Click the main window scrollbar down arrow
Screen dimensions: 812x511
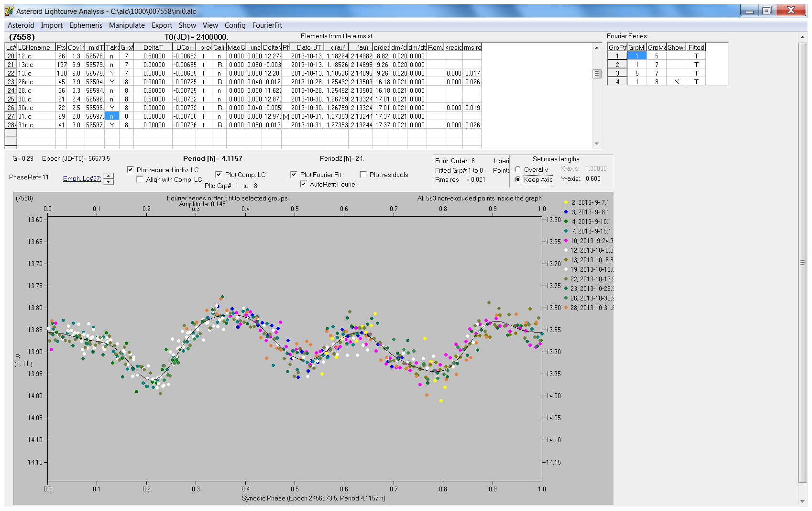802,501
